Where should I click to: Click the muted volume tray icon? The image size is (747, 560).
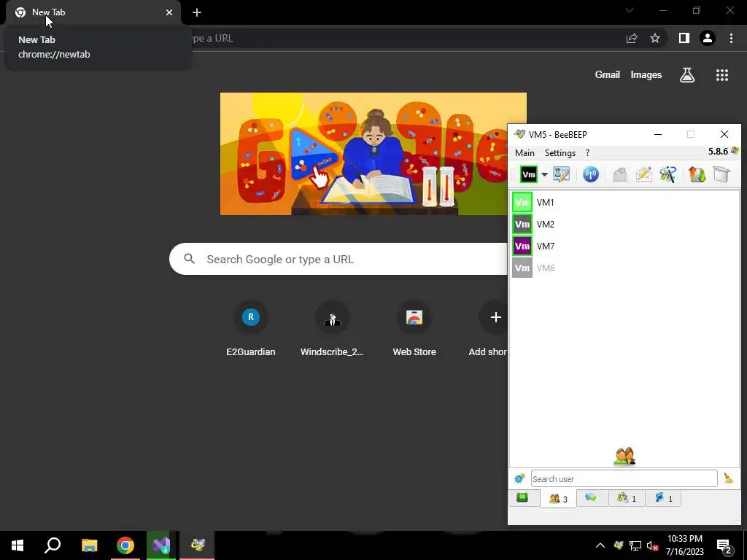point(653,545)
